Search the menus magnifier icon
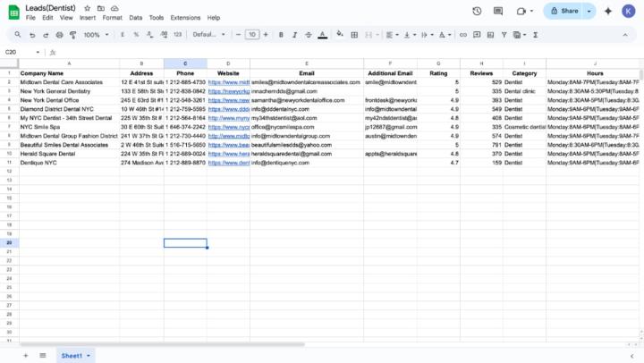This screenshot has width=644, height=363. [18, 35]
